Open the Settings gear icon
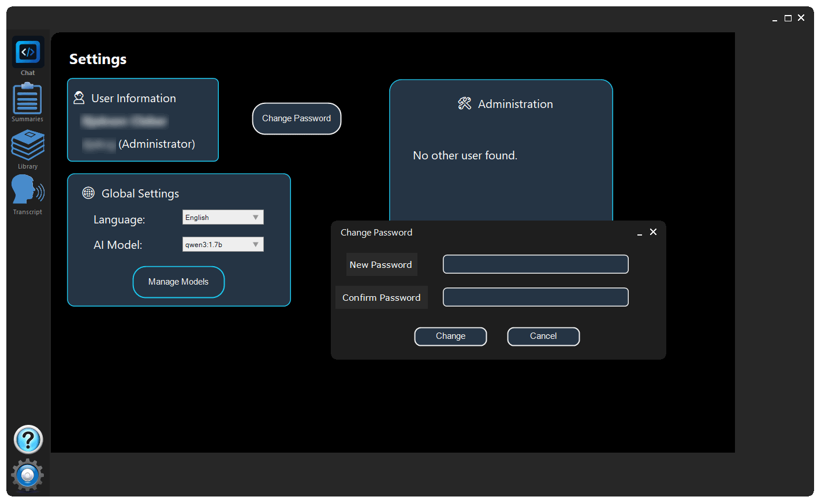821x504 pixels. point(27,475)
